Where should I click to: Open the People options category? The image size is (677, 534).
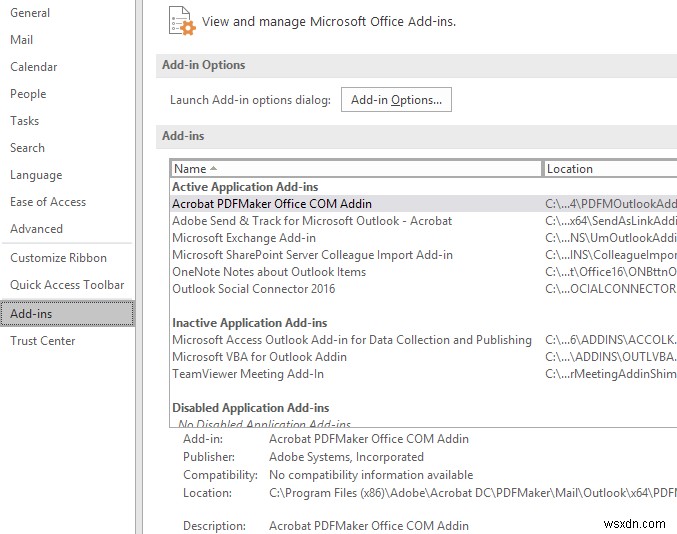(28, 94)
